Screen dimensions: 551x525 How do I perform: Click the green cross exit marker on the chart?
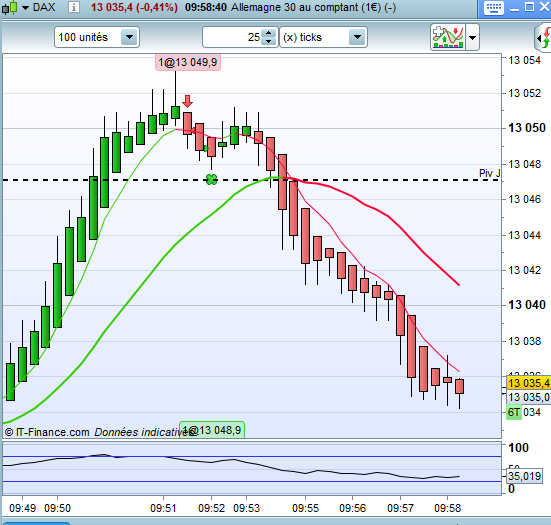pos(211,180)
